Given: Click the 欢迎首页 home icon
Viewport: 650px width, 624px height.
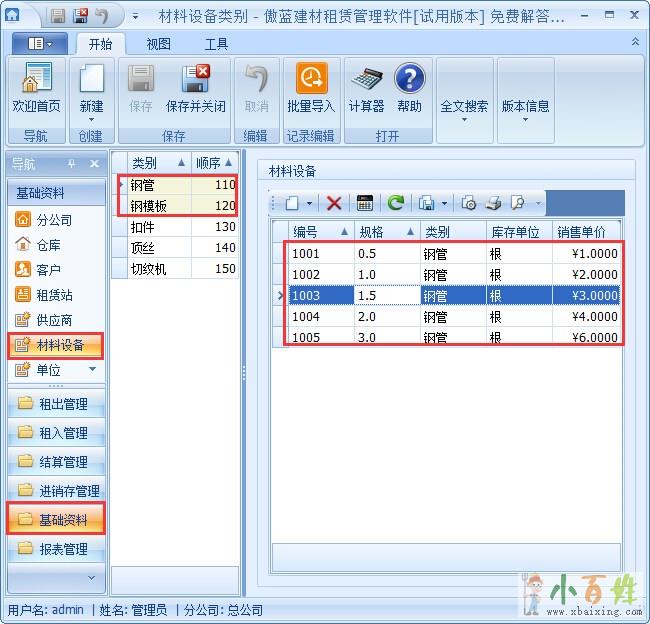Looking at the screenshot, I should [x=36, y=87].
